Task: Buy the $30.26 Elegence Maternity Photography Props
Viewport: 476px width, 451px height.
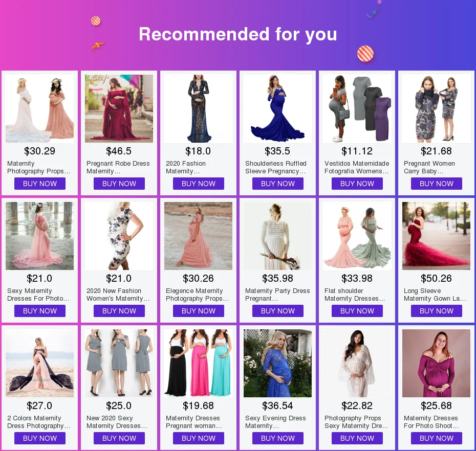Action: [198, 311]
